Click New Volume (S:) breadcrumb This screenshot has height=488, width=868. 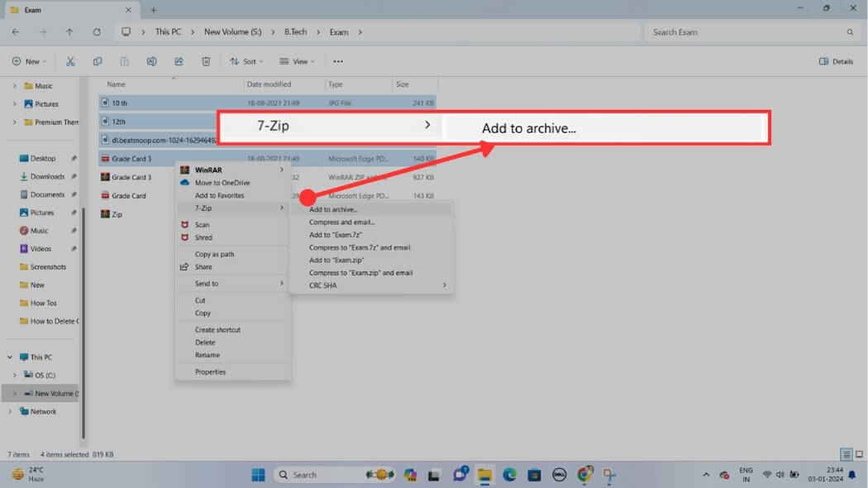232,32
